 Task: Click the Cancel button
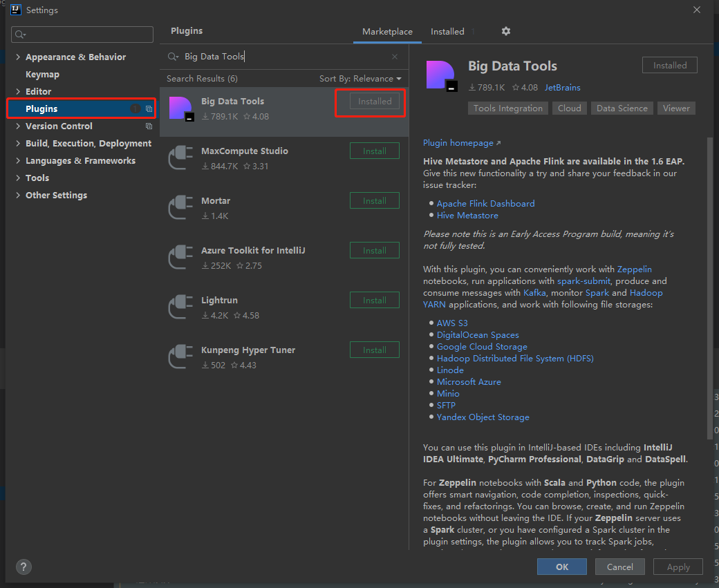tap(620, 567)
